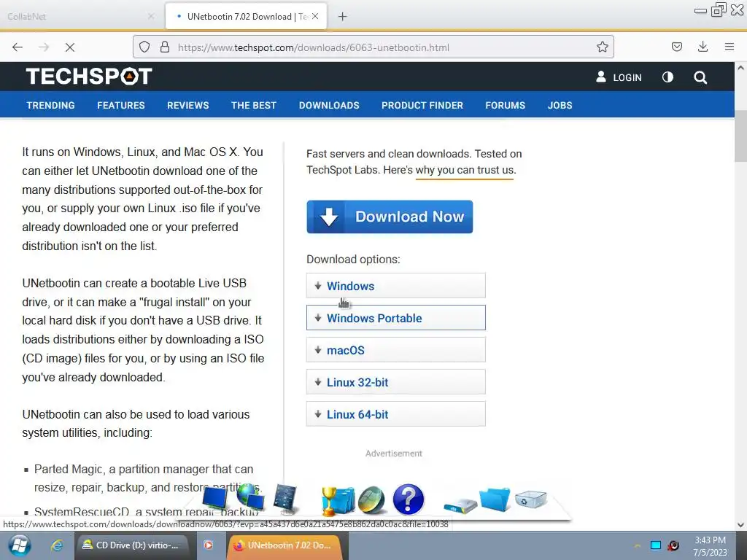Select the macOS download option

396,350
